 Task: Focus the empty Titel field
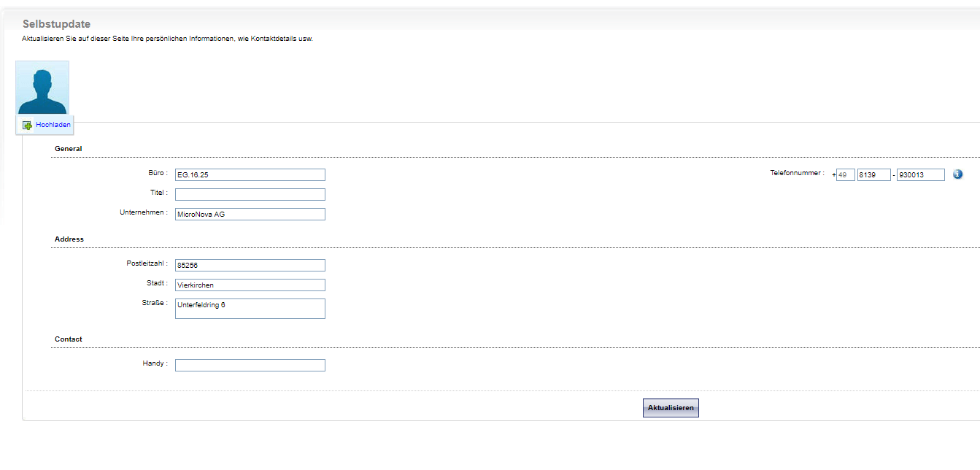point(250,195)
